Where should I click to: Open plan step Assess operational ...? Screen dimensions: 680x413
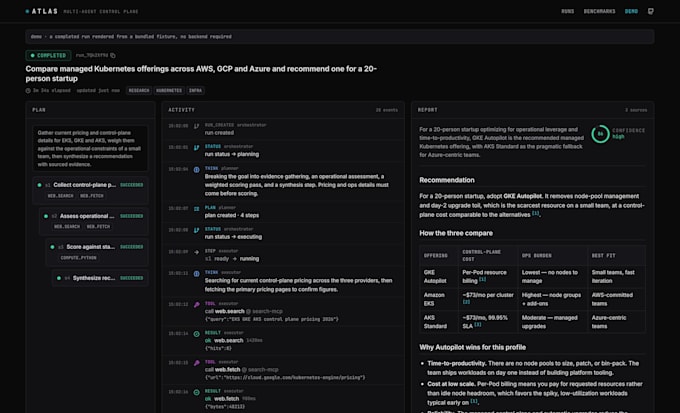[94, 221]
